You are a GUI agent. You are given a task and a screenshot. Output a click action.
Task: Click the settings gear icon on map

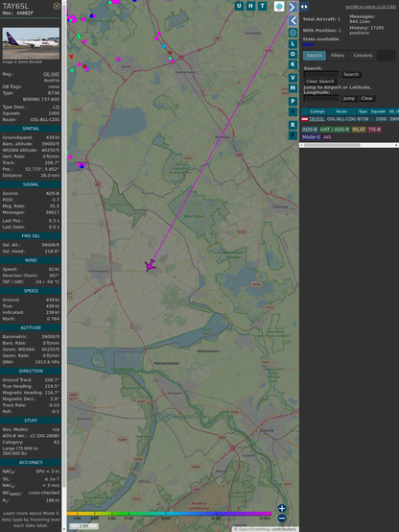293,33
